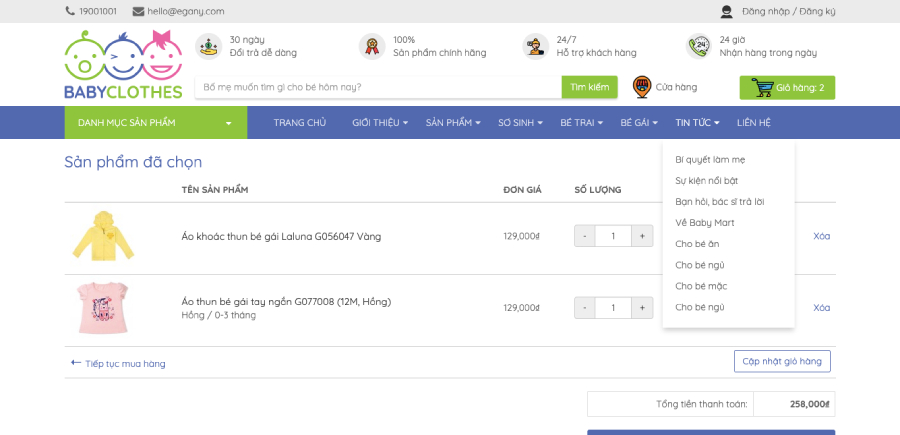Select Bạn hỏi, bác sĩ trả lời entry
Screen dimensions: 900x435
pos(720,202)
